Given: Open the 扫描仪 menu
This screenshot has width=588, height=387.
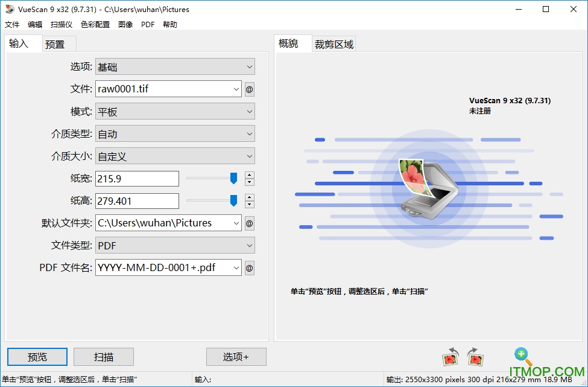Looking at the screenshot, I should pyautogui.click(x=60, y=24).
